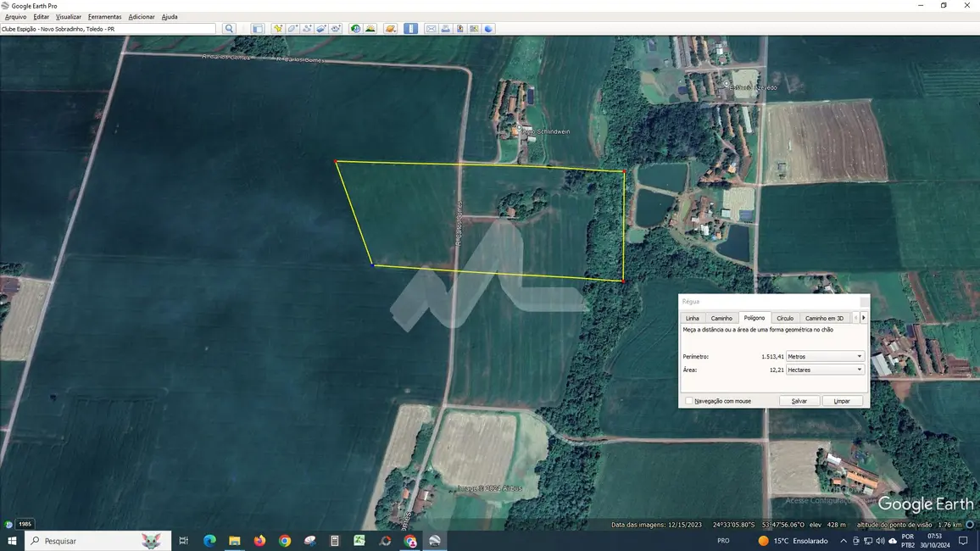Click the search magnifier button
980x551 pixels.
click(229, 29)
